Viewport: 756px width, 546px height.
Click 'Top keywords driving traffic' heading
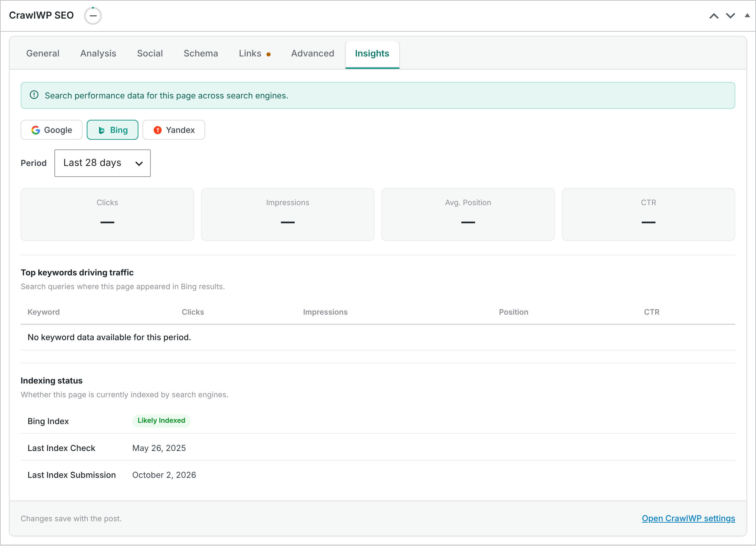[x=77, y=273]
